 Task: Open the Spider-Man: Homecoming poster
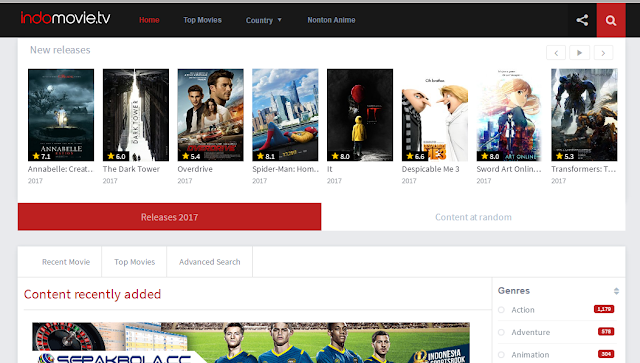click(285, 115)
